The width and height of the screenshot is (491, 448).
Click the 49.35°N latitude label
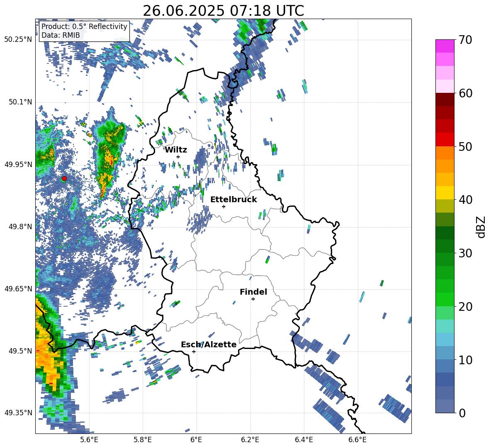[18, 413]
